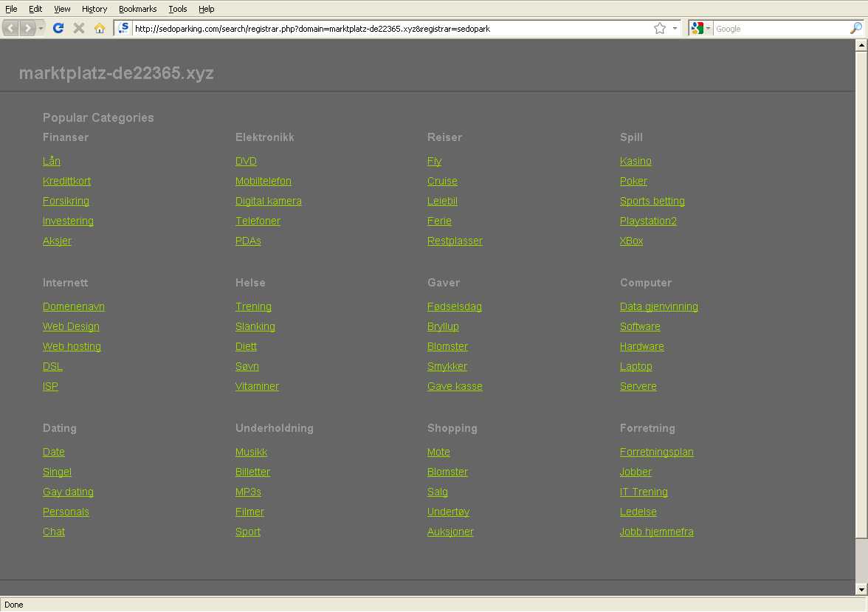868x612 pixels.
Task: Open the Investering link
Action: (x=68, y=221)
